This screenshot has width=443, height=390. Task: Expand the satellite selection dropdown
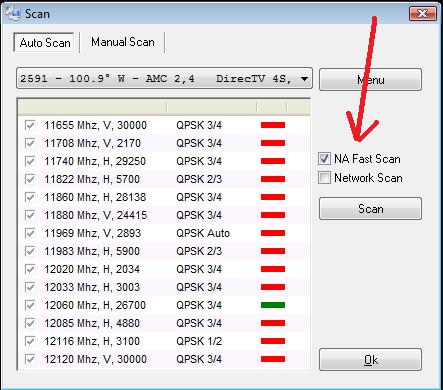pos(164,79)
